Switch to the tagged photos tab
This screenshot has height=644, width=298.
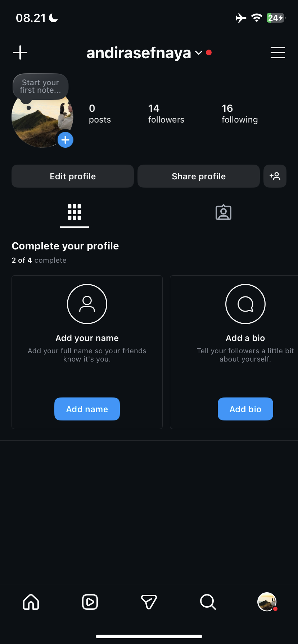pos(223,212)
